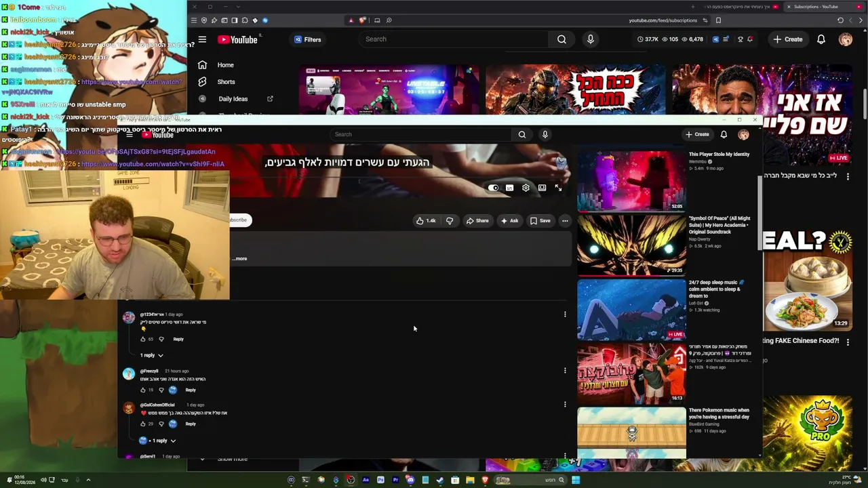Image resolution: width=868 pixels, height=488 pixels.
Task: Click the search magnifier in the front YouTube window
Action: pyautogui.click(x=522, y=134)
